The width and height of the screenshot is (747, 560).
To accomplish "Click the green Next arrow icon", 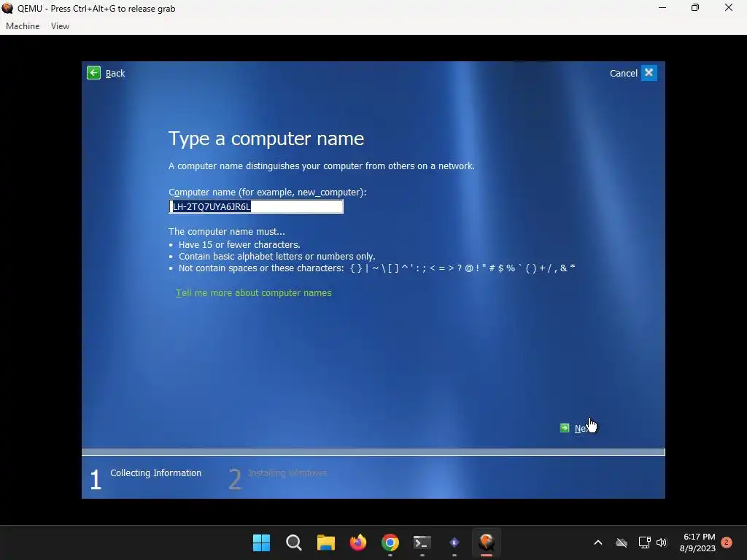I will click(565, 427).
